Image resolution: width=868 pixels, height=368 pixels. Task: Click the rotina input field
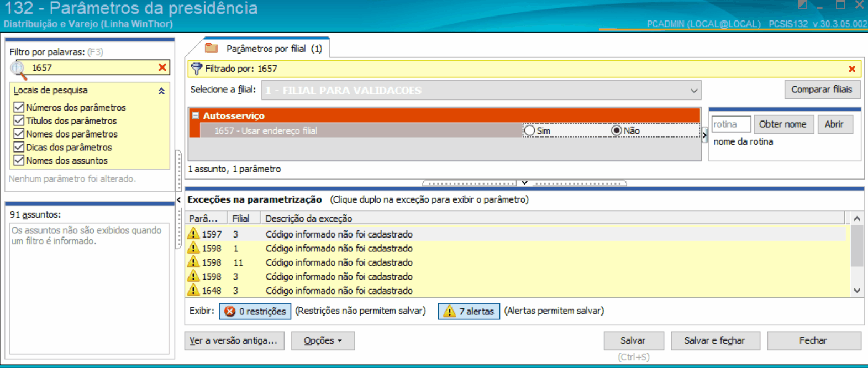pyautogui.click(x=731, y=124)
